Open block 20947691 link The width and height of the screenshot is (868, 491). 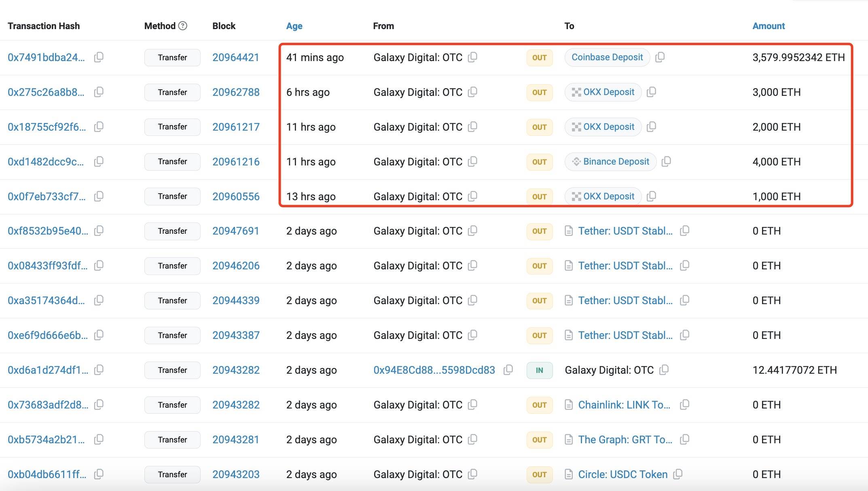[235, 231]
